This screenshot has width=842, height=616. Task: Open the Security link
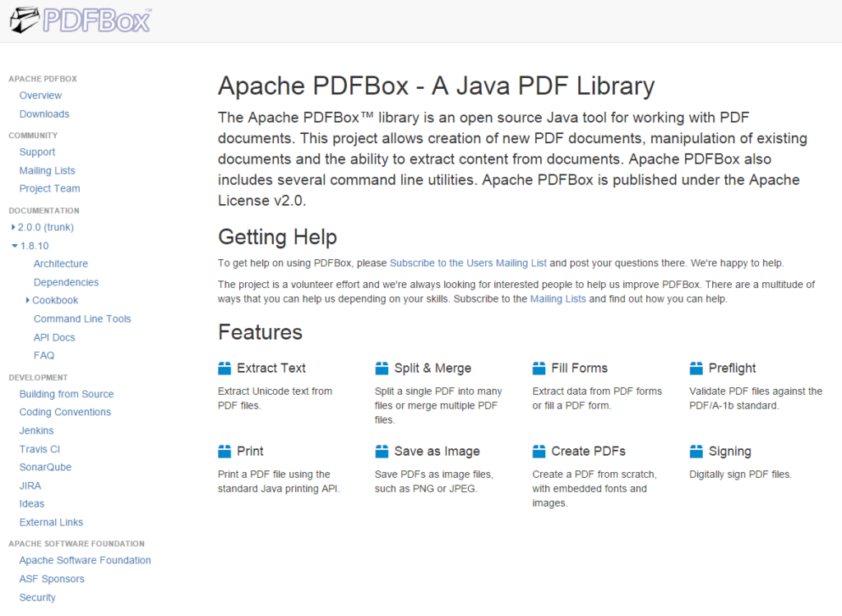coord(37,598)
